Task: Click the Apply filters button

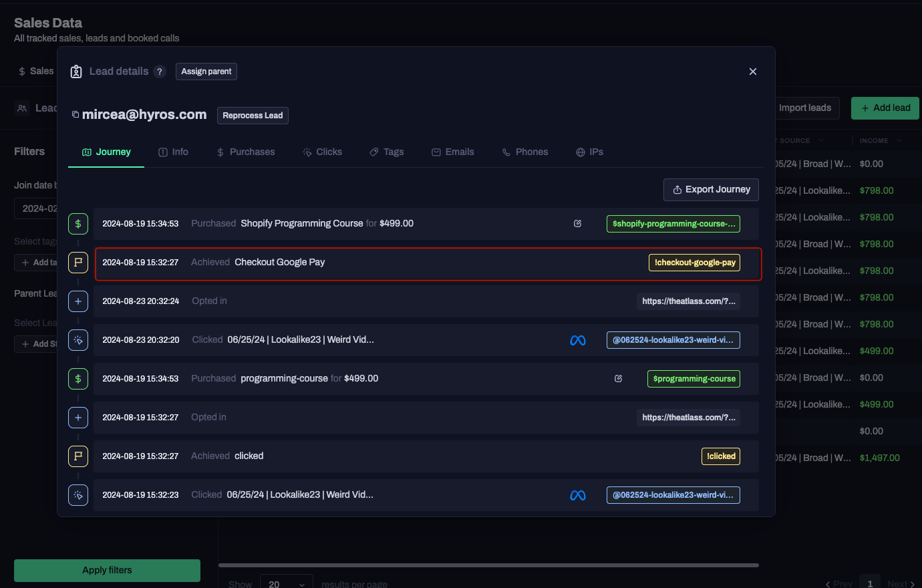Action: pyautogui.click(x=107, y=570)
